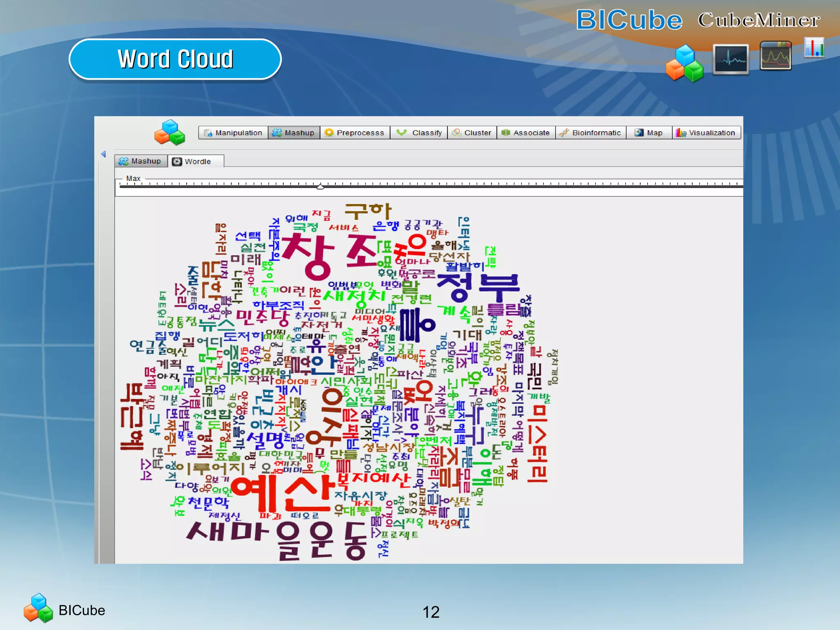The width and height of the screenshot is (840, 630).
Task: Open the Visualization menu
Action: (706, 132)
